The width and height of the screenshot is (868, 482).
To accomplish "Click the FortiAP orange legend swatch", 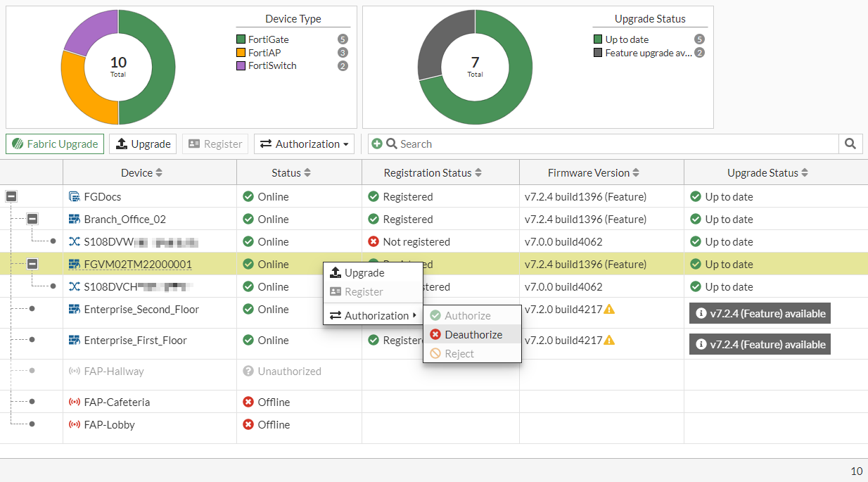I will coord(241,53).
